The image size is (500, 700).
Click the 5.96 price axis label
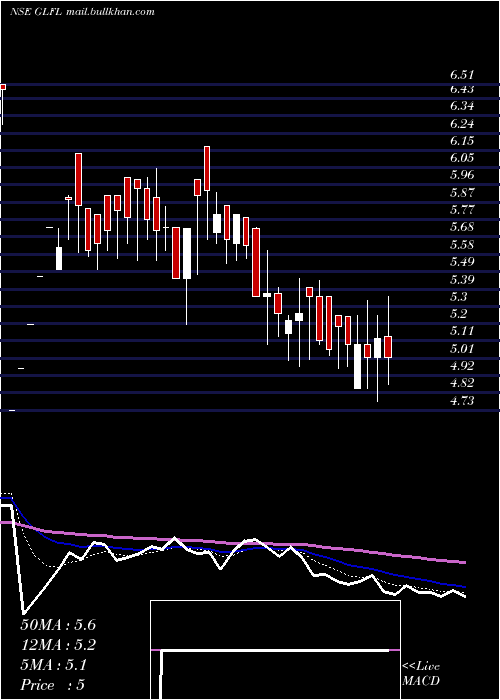pyautogui.click(x=462, y=175)
